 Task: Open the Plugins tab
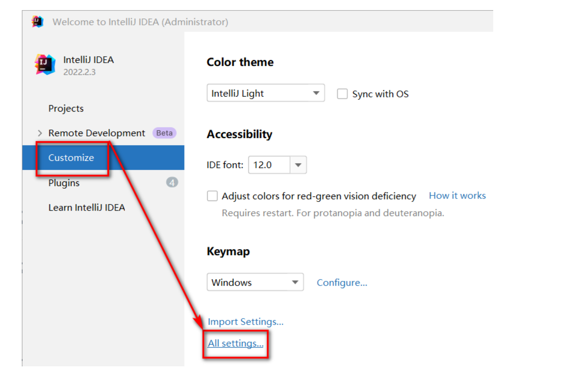click(x=64, y=183)
